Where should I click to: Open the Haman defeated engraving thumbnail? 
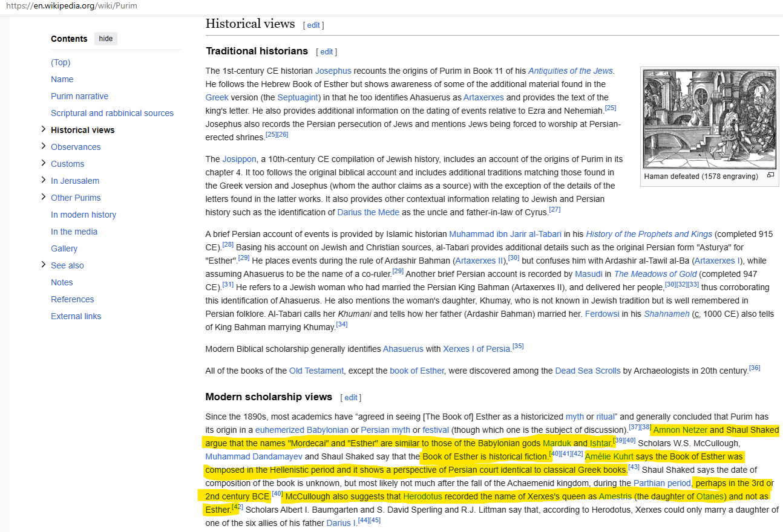[x=709, y=119]
